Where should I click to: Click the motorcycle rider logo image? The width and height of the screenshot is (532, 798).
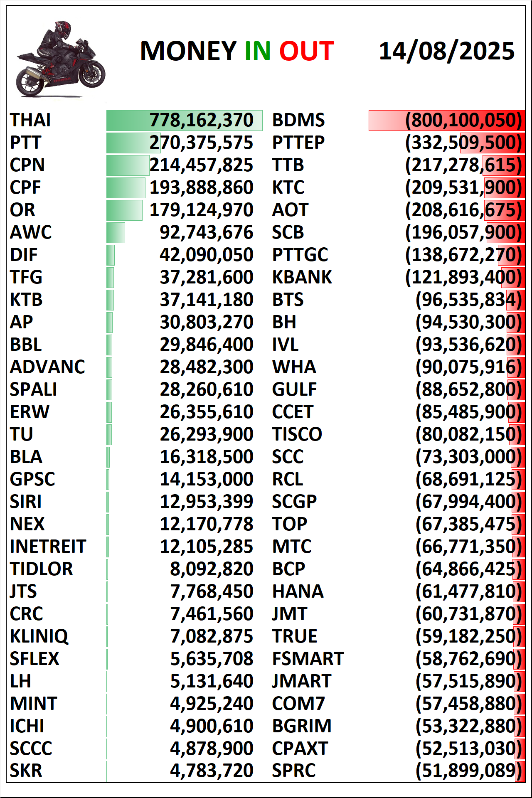pos(61,59)
